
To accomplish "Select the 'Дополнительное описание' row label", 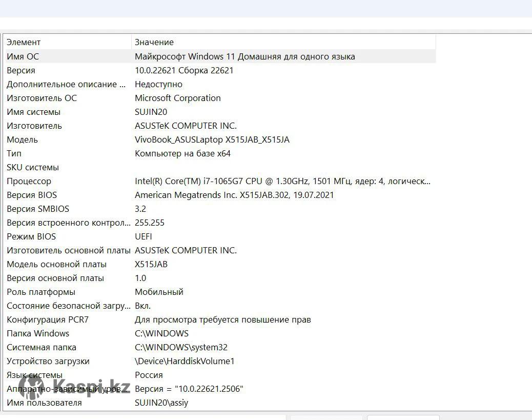I will (x=66, y=84).
